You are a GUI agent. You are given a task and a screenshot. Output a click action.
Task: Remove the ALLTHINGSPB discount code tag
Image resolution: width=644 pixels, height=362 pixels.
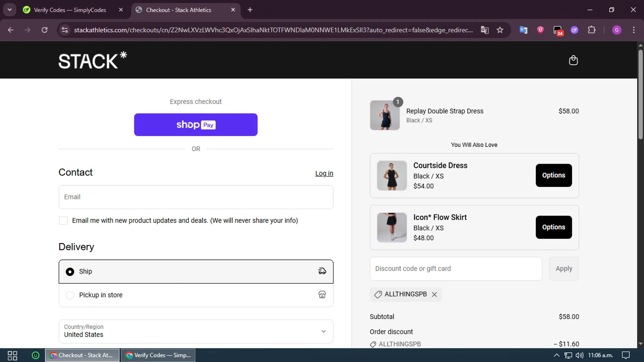click(x=434, y=295)
